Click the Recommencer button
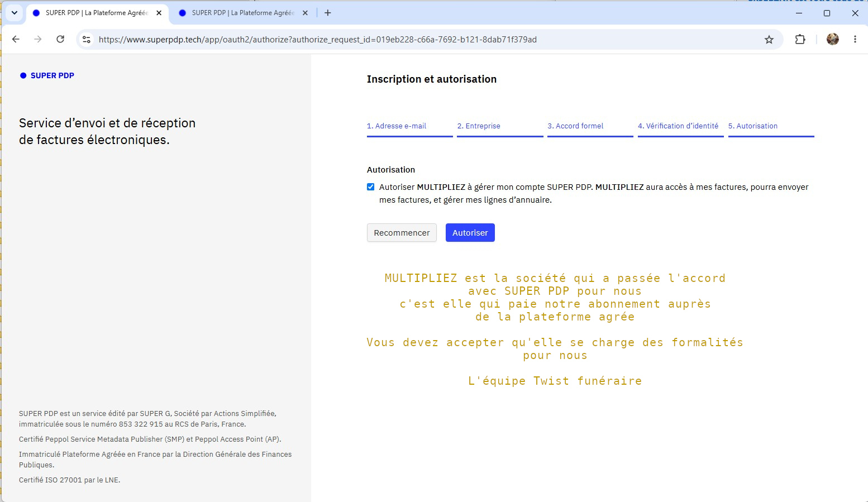 402,233
